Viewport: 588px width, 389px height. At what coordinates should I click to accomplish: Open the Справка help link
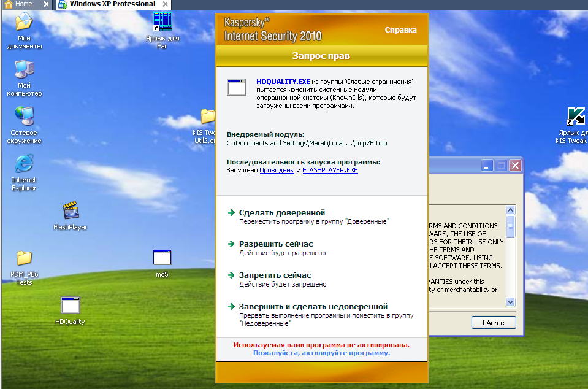click(400, 30)
